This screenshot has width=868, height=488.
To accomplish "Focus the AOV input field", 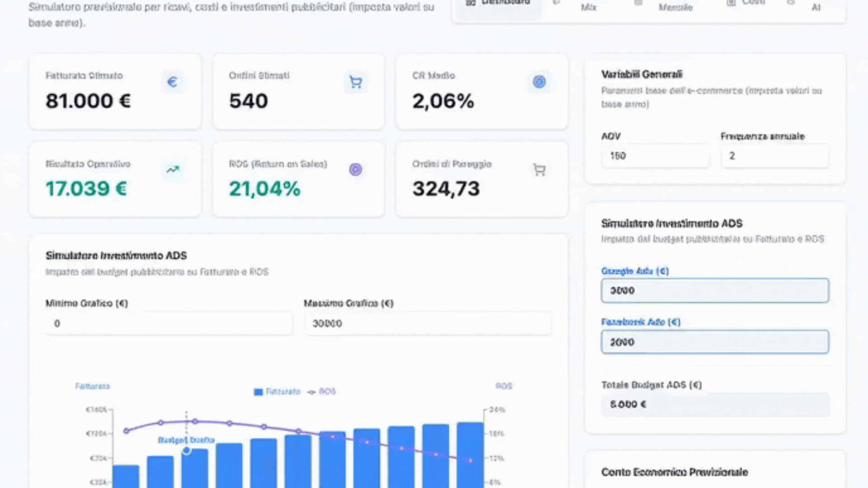I will (x=655, y=156).
